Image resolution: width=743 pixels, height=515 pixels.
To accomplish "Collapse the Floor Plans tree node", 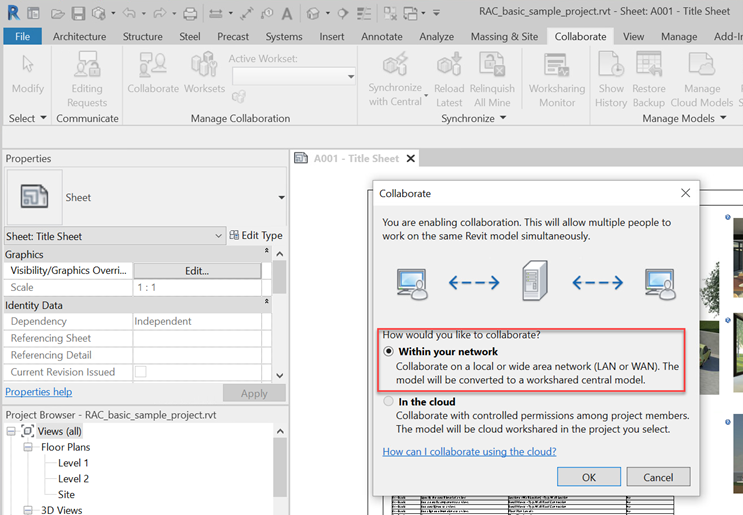I will pyautogui.click(x=28, y=447).
